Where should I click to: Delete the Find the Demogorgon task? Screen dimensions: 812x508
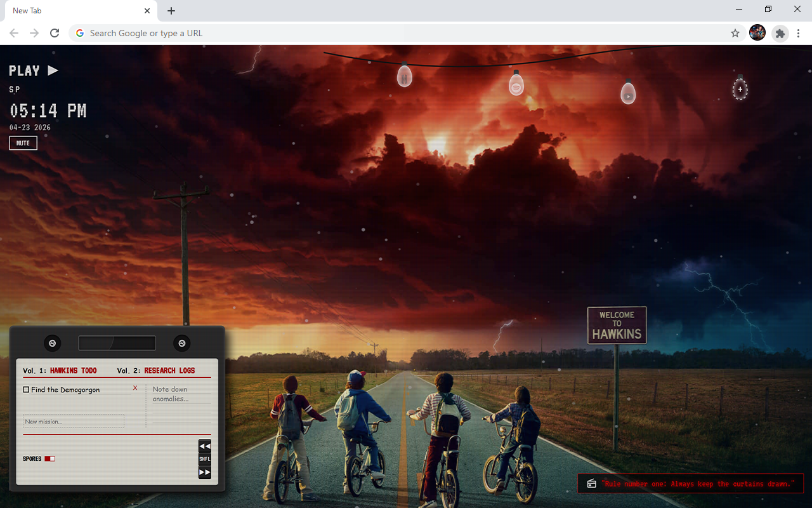pyautogui.click(x=135, y=388)
